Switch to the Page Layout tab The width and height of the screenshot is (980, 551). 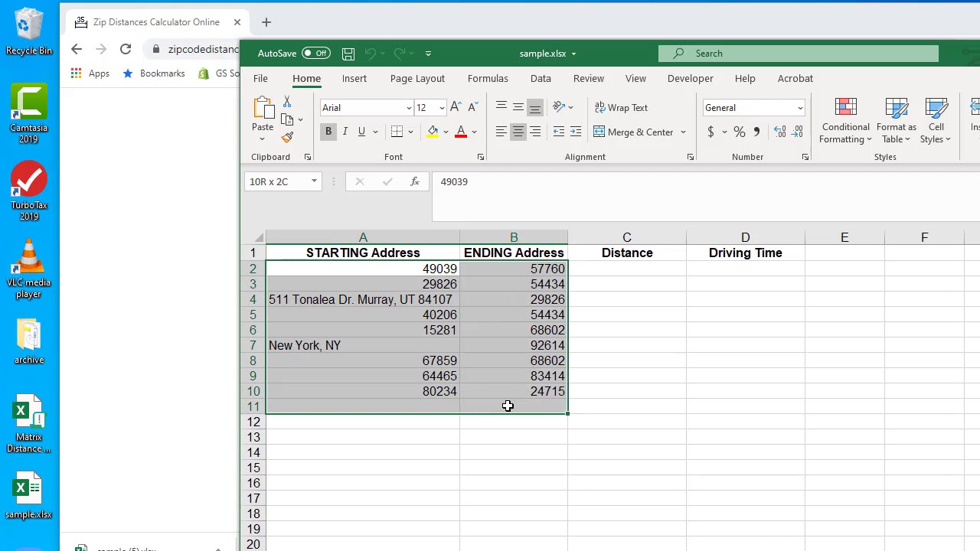point(417,78)
